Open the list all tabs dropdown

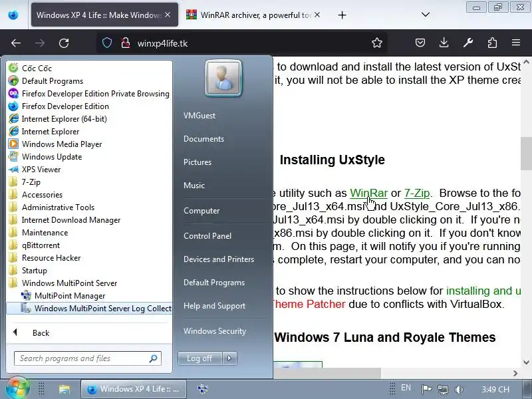click(426, 15)
